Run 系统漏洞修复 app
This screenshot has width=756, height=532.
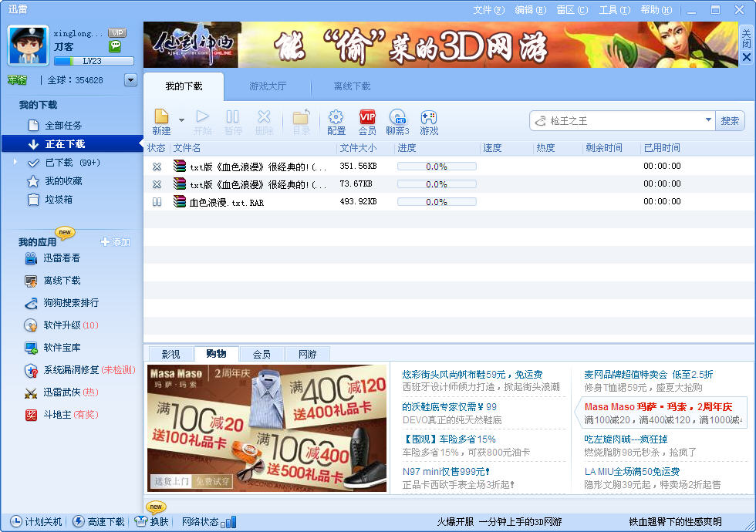80,370
